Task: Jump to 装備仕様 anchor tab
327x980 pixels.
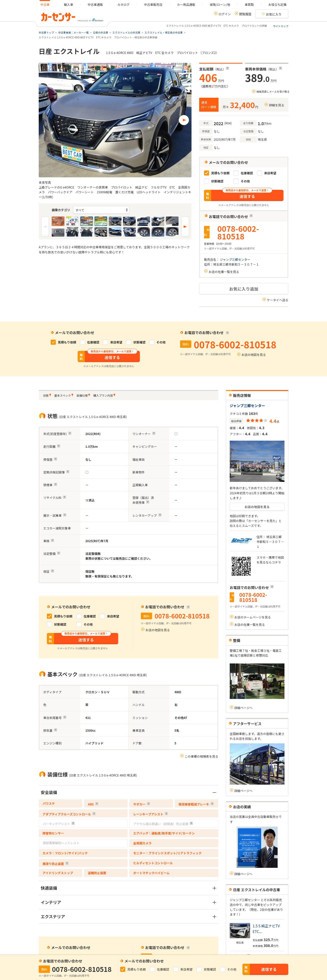Action: 83,396
